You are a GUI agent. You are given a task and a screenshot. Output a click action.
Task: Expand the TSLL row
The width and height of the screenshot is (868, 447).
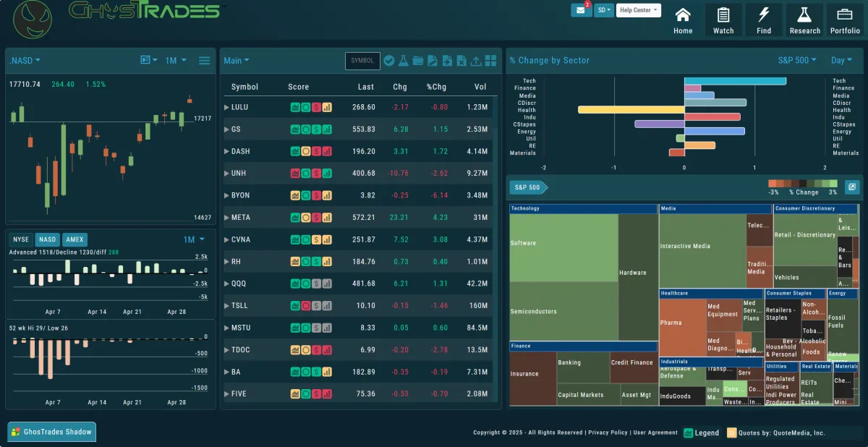coord(227,306)
